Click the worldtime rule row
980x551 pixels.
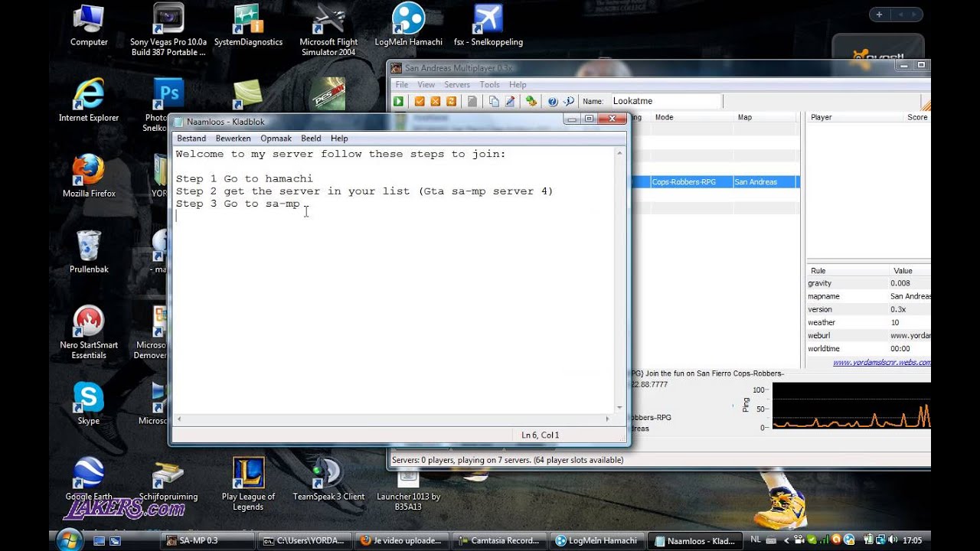(868, 348)
